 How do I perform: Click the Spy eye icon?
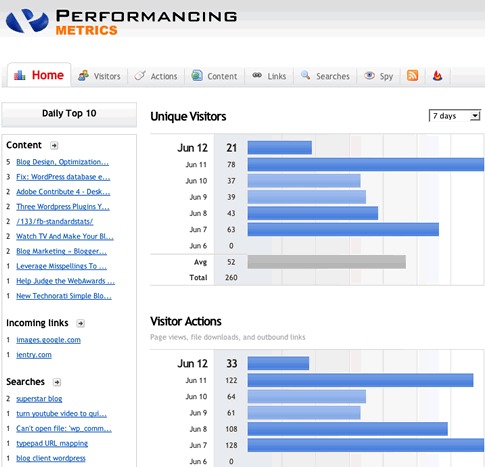point(369,76)
